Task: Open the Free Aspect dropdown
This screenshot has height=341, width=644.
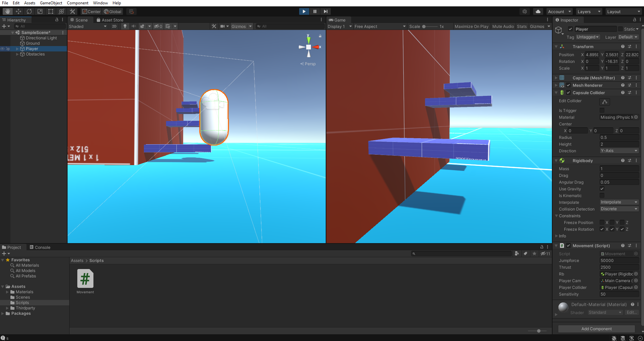Action: [x=380, y=26]
